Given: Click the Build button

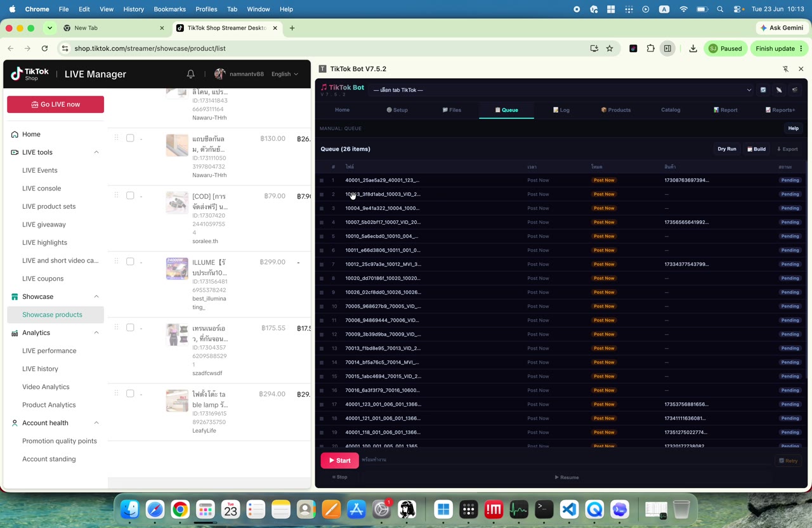Looking at the screenshot, I should [756, 149].
